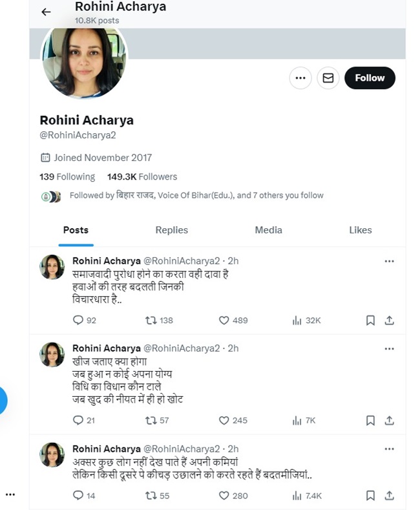
Task: Share the third post
Action: (390, 496)
